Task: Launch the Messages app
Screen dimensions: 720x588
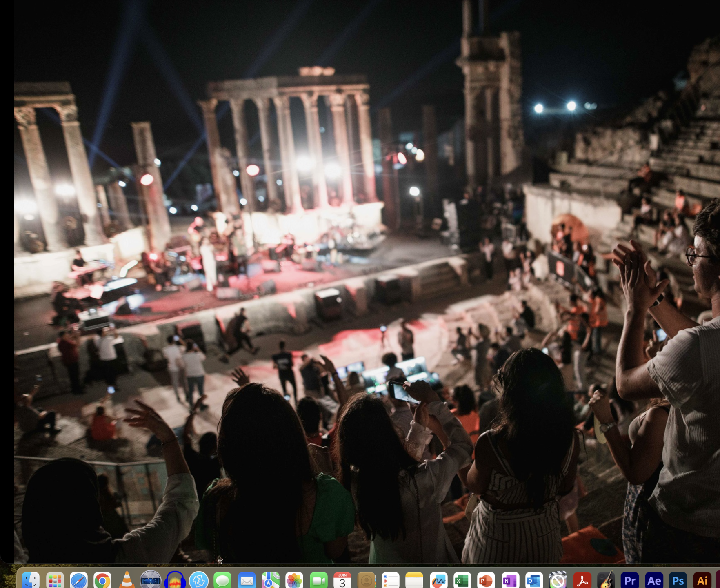Action: click(223, 580)
